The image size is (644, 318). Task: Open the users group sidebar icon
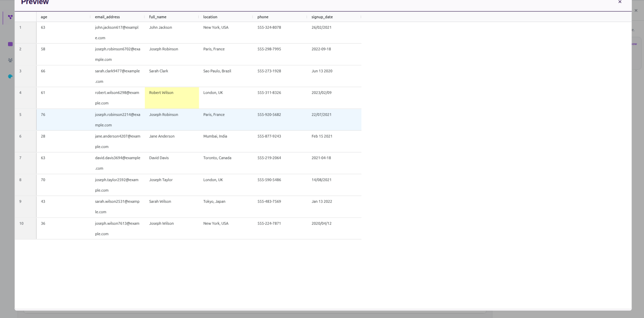[x=10, y=60]
